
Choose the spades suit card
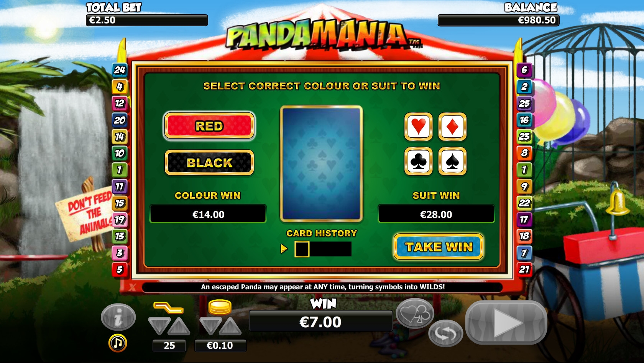coord(452,161)
